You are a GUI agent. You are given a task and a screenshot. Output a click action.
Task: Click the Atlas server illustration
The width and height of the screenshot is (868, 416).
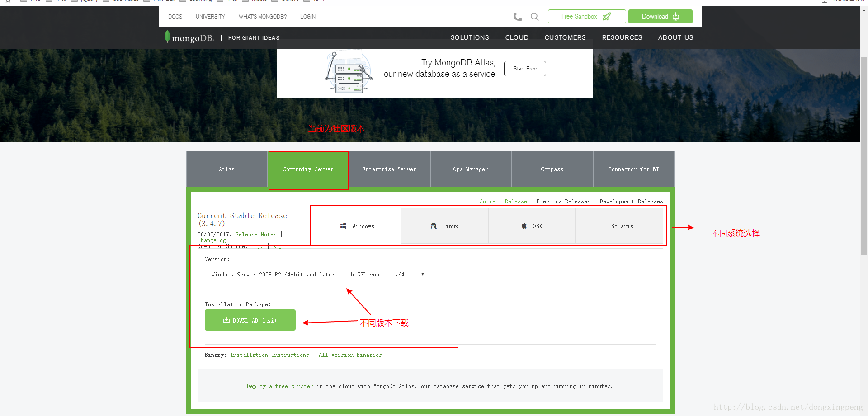(x=349, y=72)
